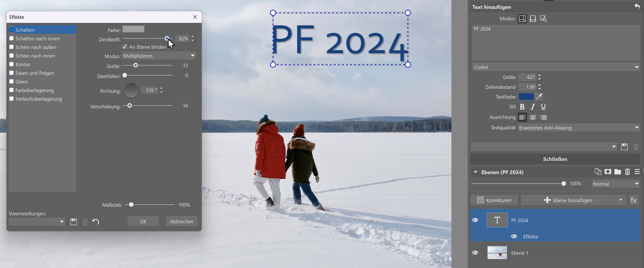Toggle bold text style
Screen dimensions: 644x268
click(522, 107)
